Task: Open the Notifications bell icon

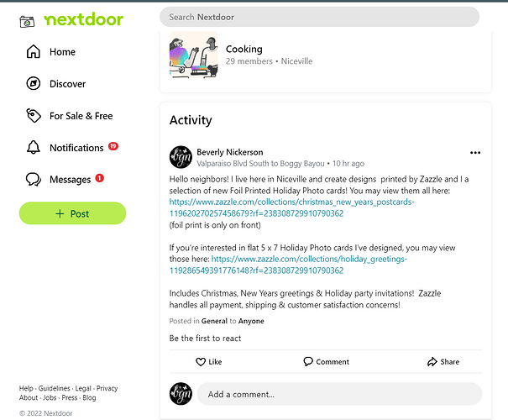Action: pos(34,148)
